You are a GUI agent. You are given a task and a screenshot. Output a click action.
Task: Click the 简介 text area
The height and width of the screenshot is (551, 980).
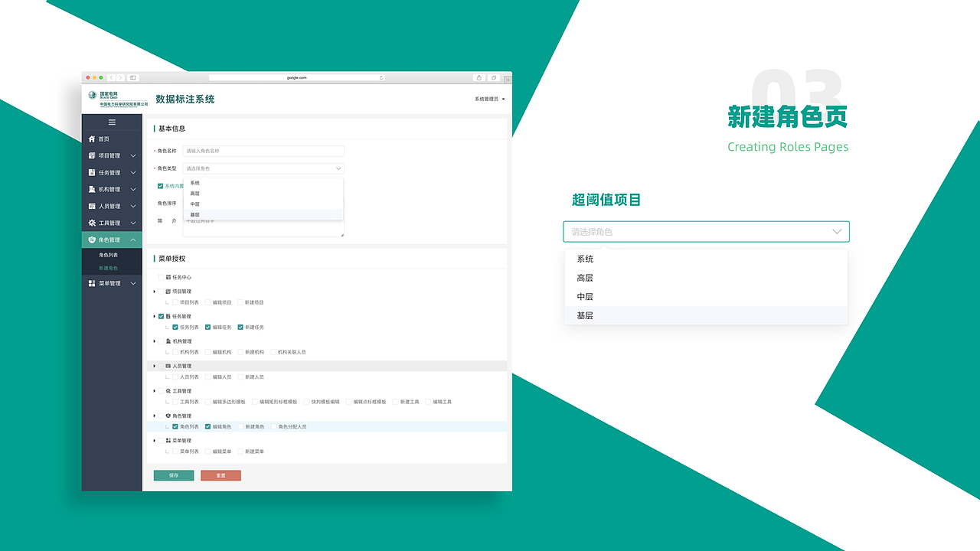click(x=263, y=226)
